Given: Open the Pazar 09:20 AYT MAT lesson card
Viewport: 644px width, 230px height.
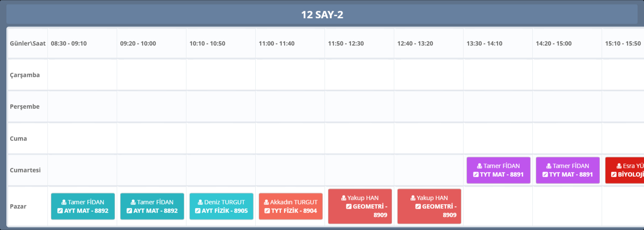Looking at the screenshot, I should click(152, 206).
